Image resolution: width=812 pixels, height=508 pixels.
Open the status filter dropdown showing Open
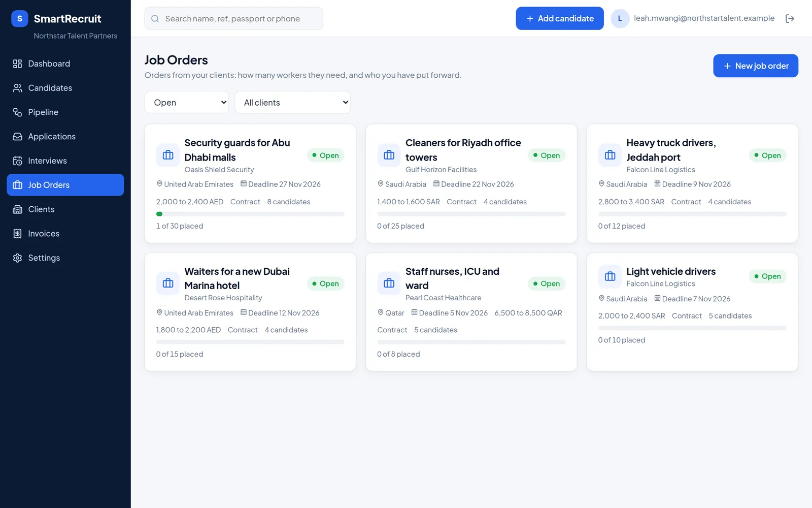click(x=187, y=103)
